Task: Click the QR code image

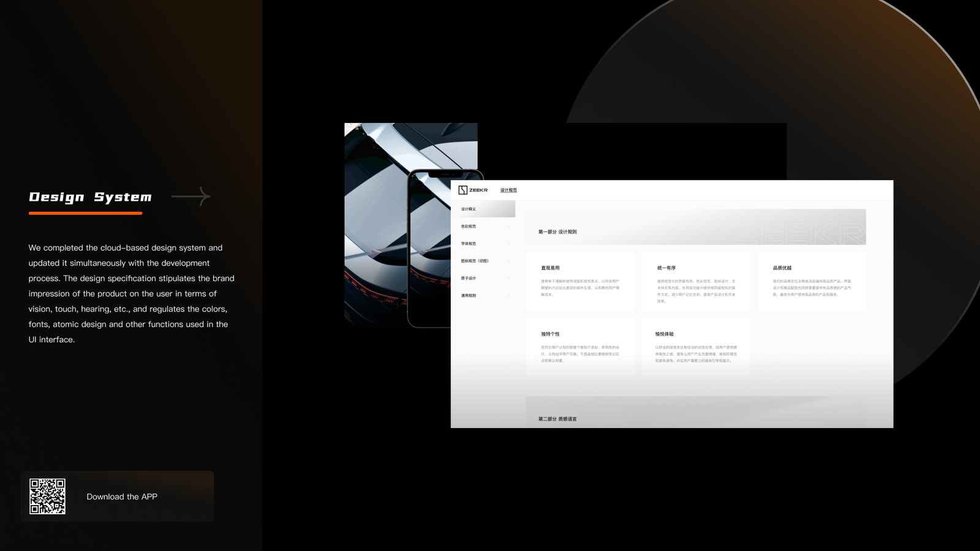Action: tap(48, 497)
